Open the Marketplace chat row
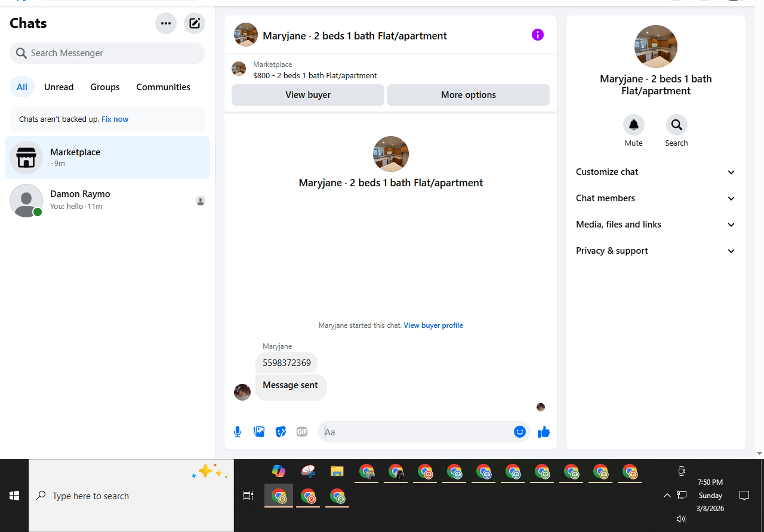The width and height of the screenshot is (764, 532). click(107, 158)
